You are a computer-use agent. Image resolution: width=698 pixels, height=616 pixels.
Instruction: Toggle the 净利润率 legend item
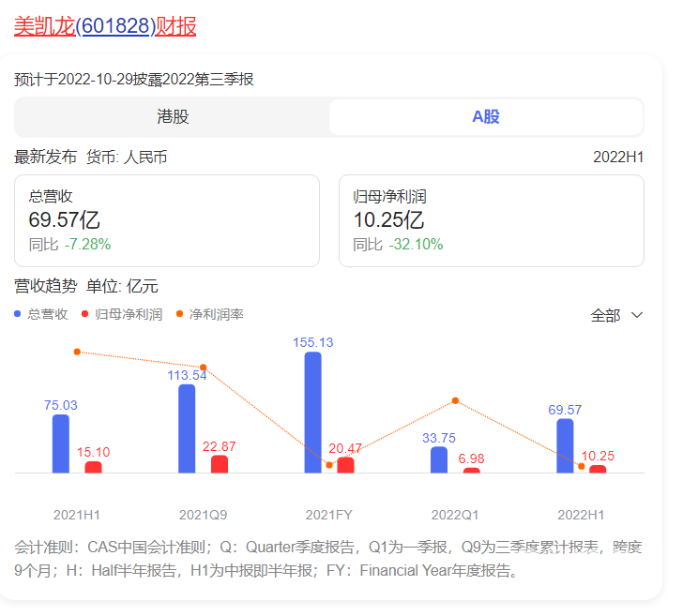209,314
